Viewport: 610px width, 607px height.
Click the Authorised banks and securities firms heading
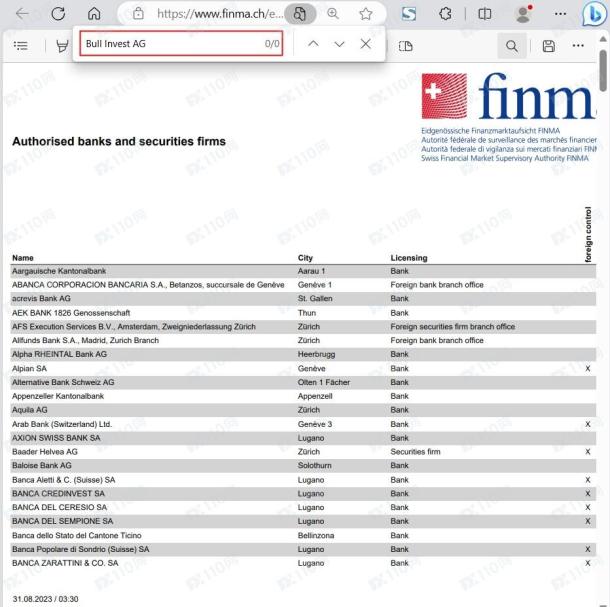pyautogui.click(x=119, y=141)
